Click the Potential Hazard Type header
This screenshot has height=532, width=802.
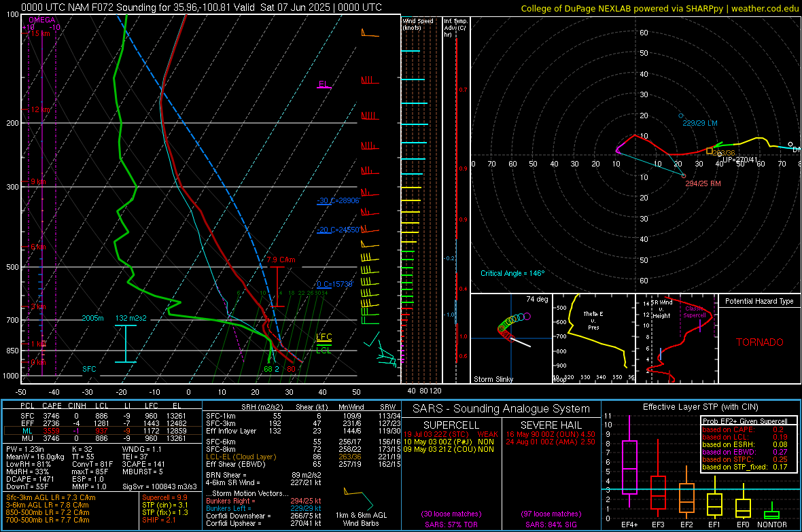[759, 301]
